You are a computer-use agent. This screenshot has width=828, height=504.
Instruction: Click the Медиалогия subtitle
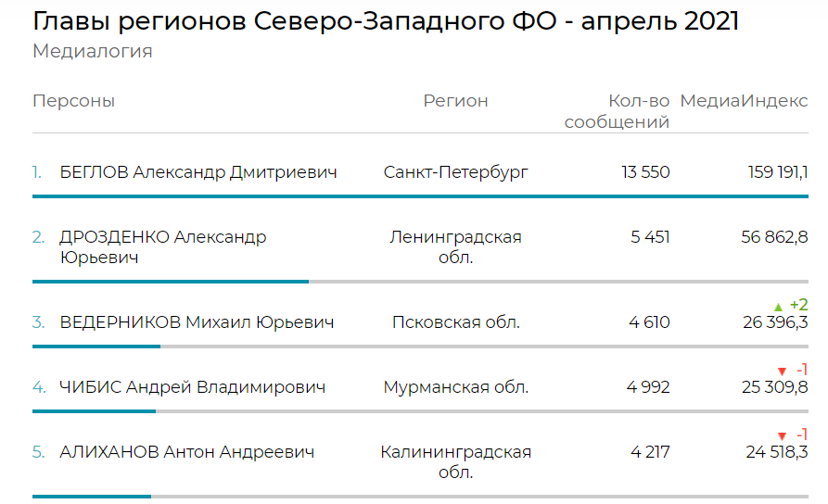pyautogui.click(x=93, y=51)
